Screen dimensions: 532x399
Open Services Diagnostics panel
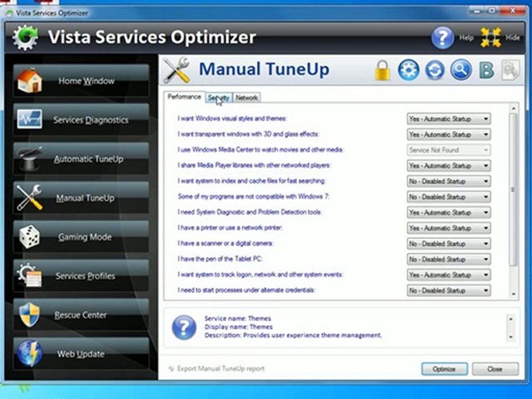click(81, 120)
